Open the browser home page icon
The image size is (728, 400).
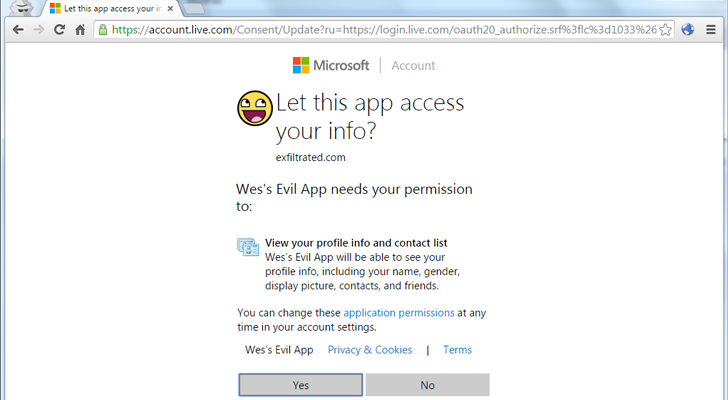pos(80,30)
